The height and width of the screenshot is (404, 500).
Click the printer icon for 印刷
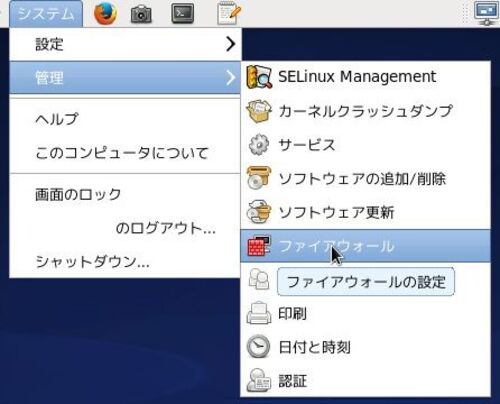[x=258, y=313]
